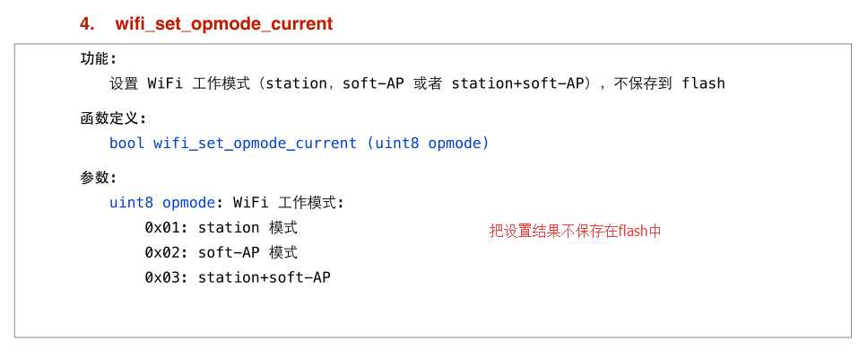Click 设置 WiFi 工作模式 in the description
Viewport: 868px width, 351px height.
[179, 83]
